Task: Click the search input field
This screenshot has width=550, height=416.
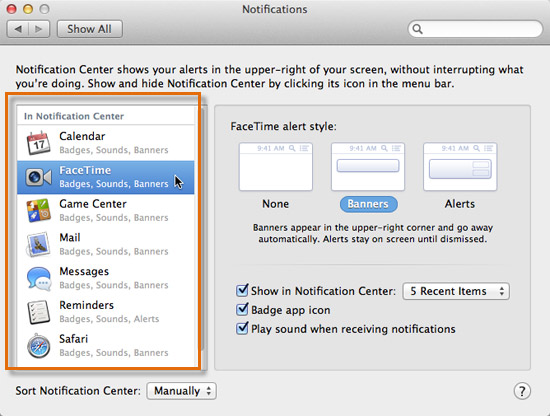Action: [x=475, y=29]
